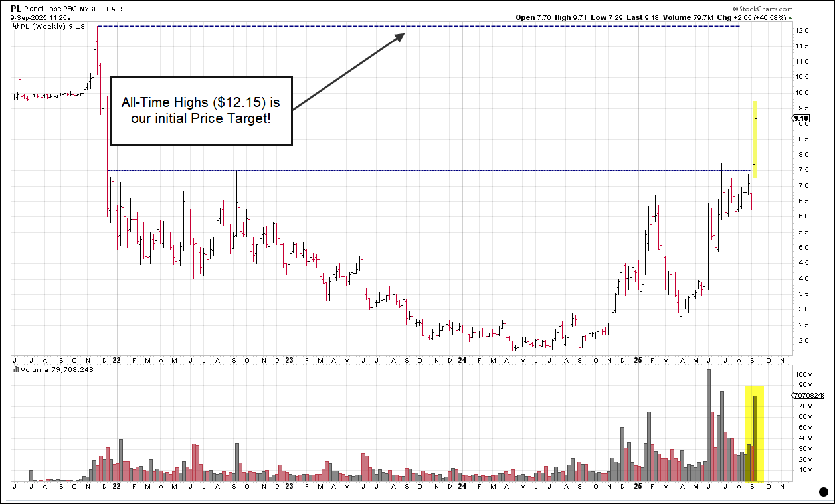Click year 24 on the price panel date axis
This screenshot has height=504, width=835.
462,360
